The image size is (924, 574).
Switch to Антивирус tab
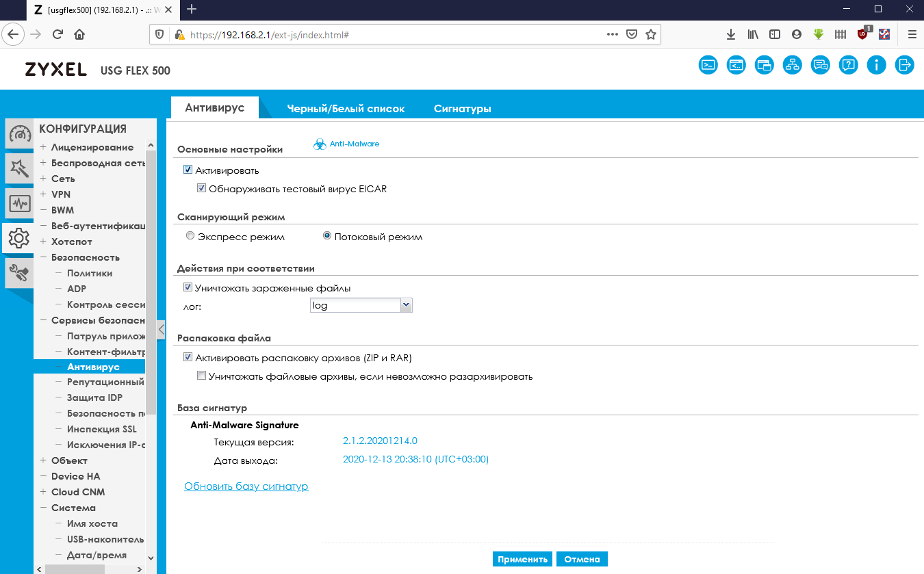tap(215, 108)
